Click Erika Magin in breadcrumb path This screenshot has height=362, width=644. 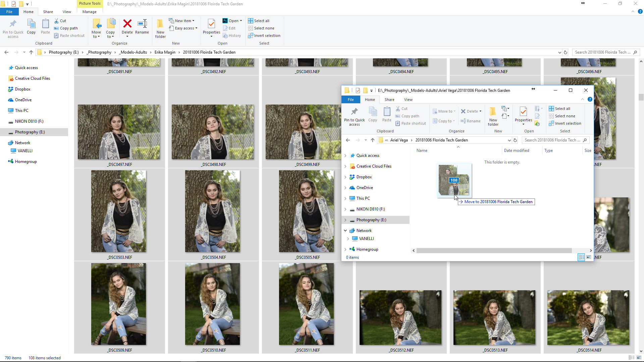coord(165,52)
